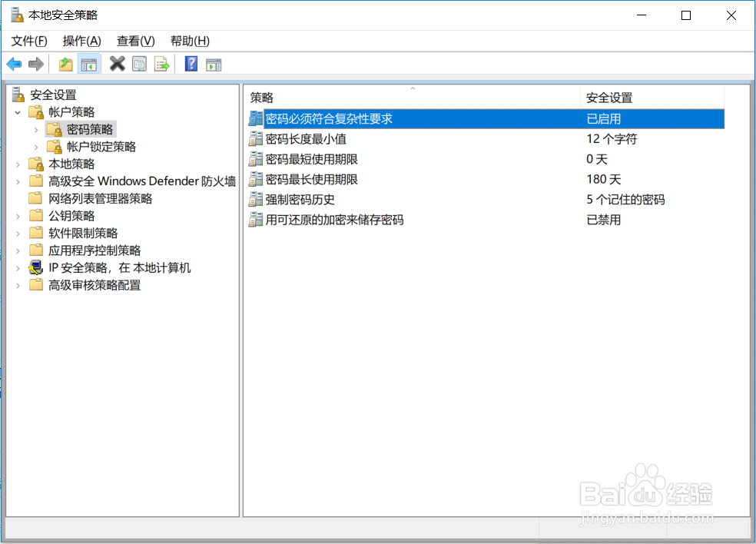Open the 查看 menu
The width and height of the screenshot is (756, 544).
point(135,41)
